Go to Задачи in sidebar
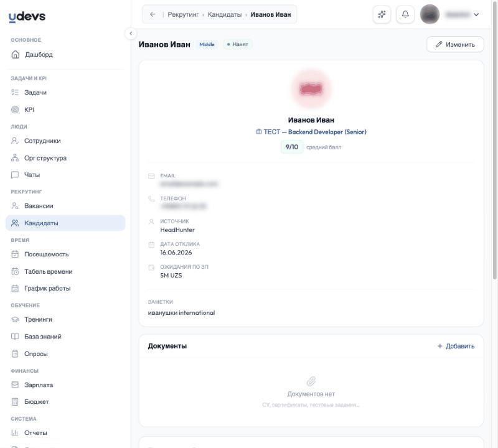Image resolution: width=498 pixels, height=448 pixels. (x=65, y=92)
